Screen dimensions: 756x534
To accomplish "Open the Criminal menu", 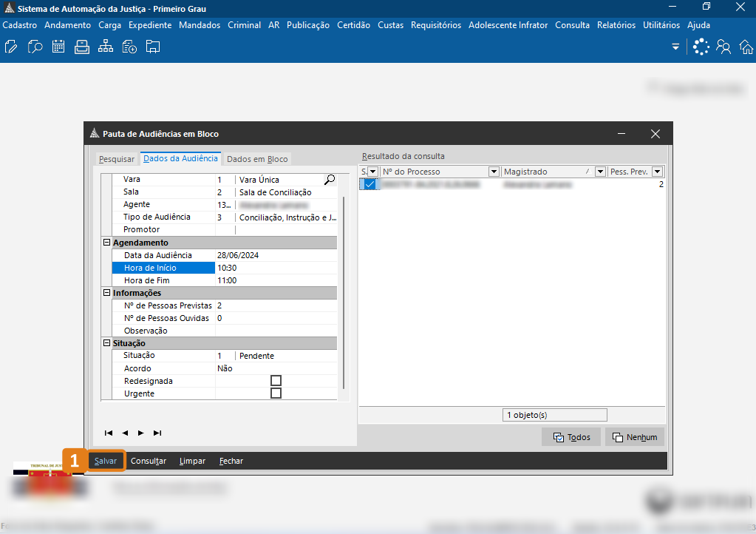I will point(244,25).
